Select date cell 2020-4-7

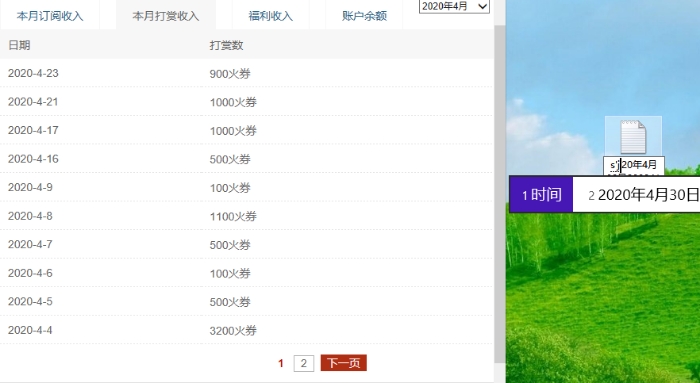point(30,245)
